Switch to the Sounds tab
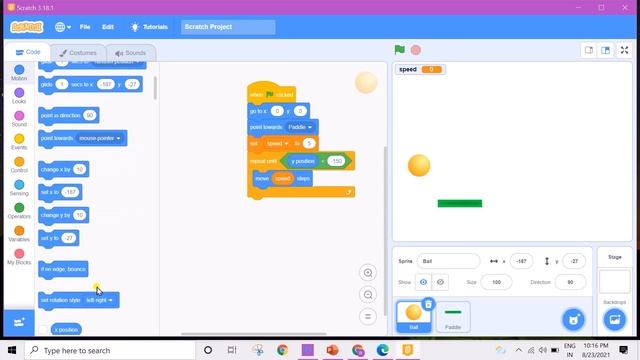This screenshot has width=640, height=360. [x=131, y=53]
